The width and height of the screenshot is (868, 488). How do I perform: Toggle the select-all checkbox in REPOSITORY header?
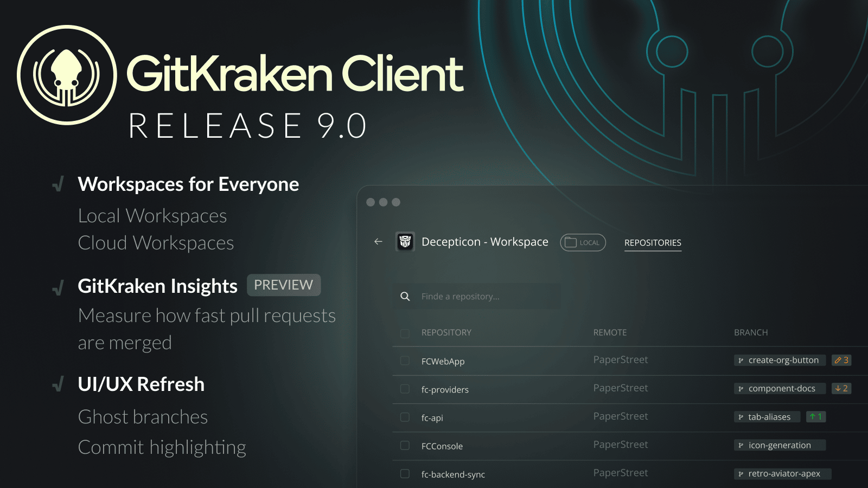tap(405, 333)
